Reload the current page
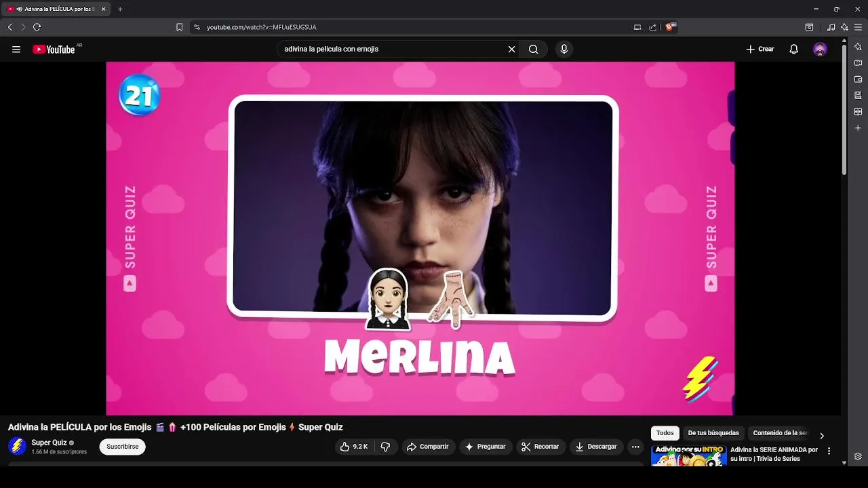Viewport: 868px width, 488px height. 37,27
